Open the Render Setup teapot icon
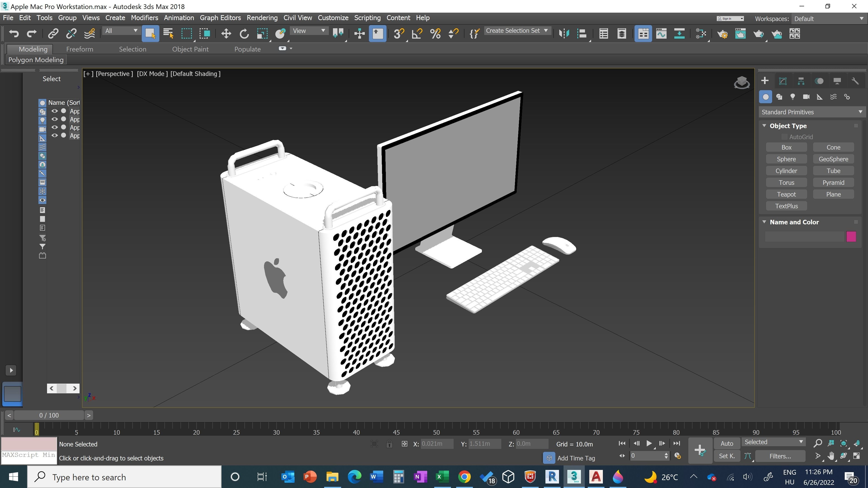 click(722, 34)
